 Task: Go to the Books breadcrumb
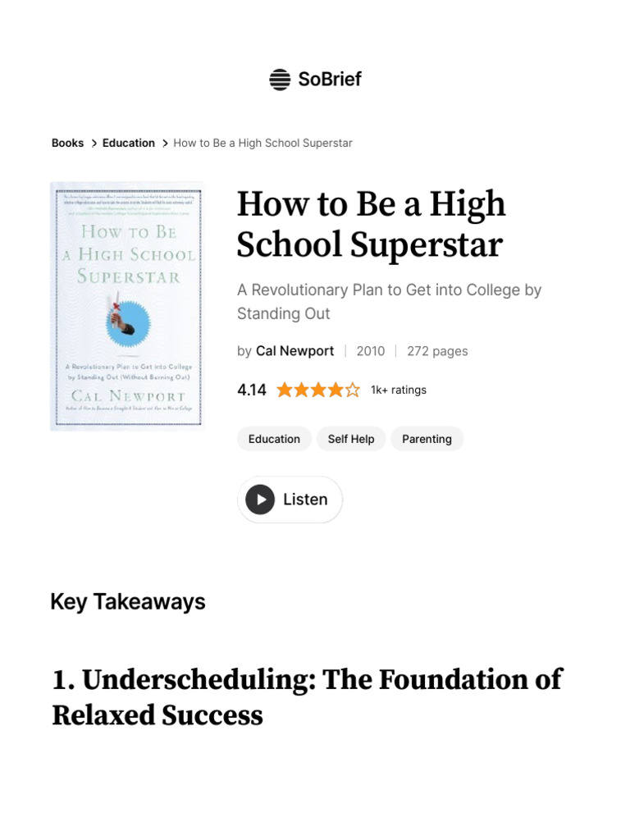tap(67, 143)
